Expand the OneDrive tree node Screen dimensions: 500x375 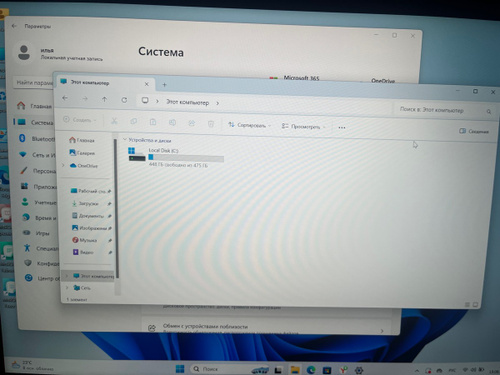coord(63,165)
